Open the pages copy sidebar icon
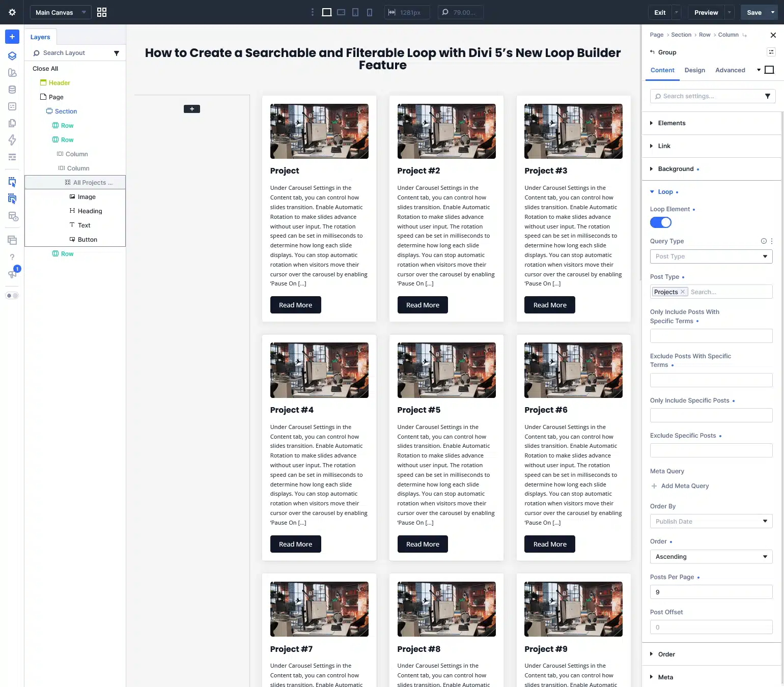784x687 pixels. (12, 123)
